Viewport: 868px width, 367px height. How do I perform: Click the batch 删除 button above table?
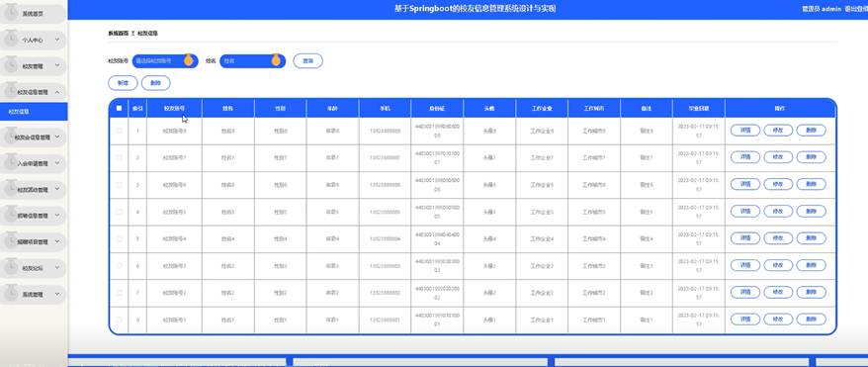click(155, 83)
